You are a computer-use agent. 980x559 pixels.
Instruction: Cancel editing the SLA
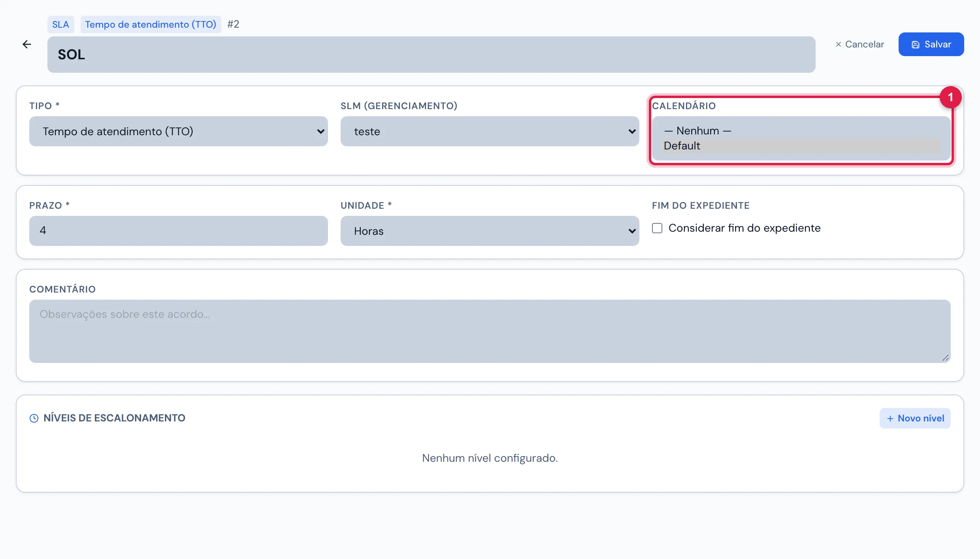[859, 44]
